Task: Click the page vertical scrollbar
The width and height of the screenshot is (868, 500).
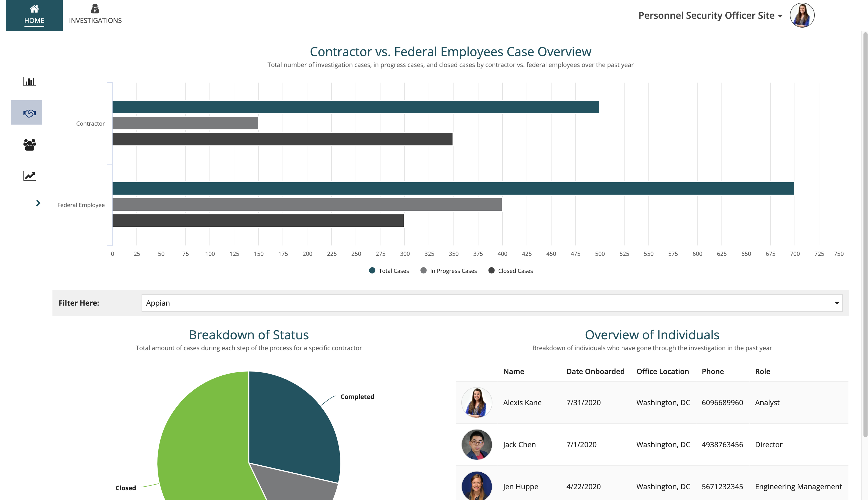Action: click(865, 235)
